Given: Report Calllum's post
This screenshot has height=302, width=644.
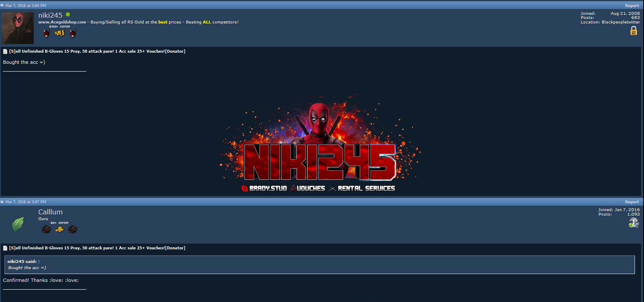Looking at the screenshot, I should click(x=632, y=202).
